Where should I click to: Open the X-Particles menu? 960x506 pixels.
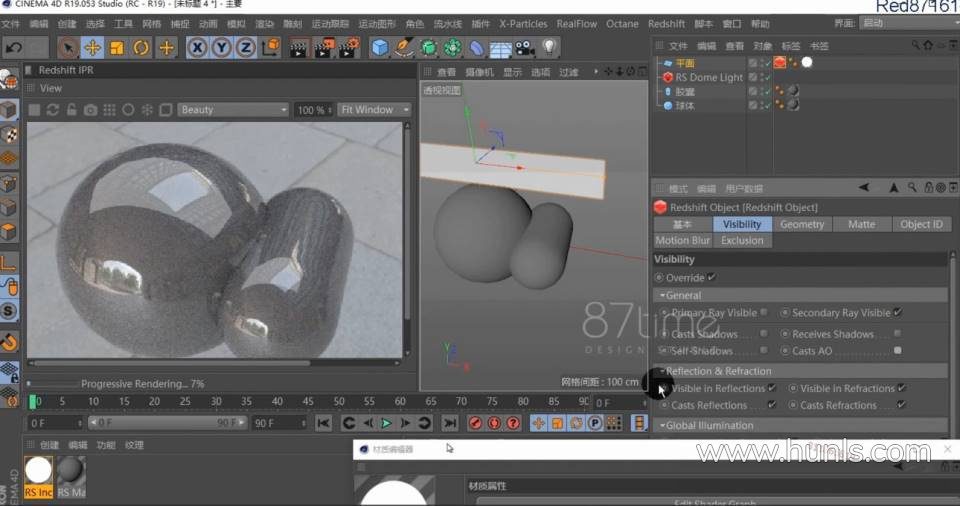(523, 24)
